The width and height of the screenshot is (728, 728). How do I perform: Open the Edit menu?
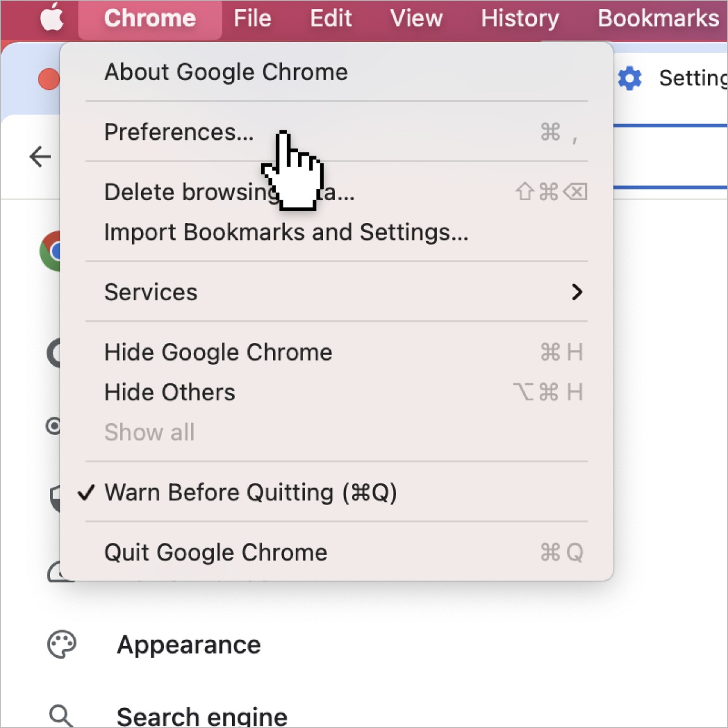point(330,18)
